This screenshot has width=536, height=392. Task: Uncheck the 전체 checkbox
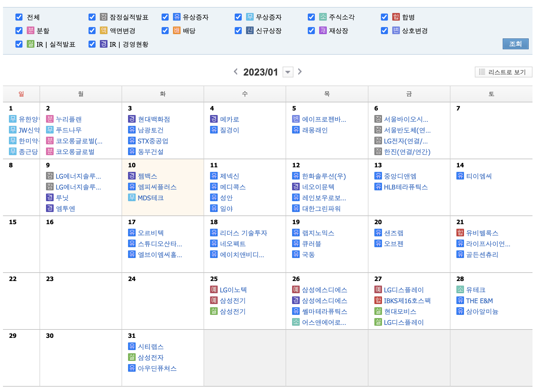[19, 17]
